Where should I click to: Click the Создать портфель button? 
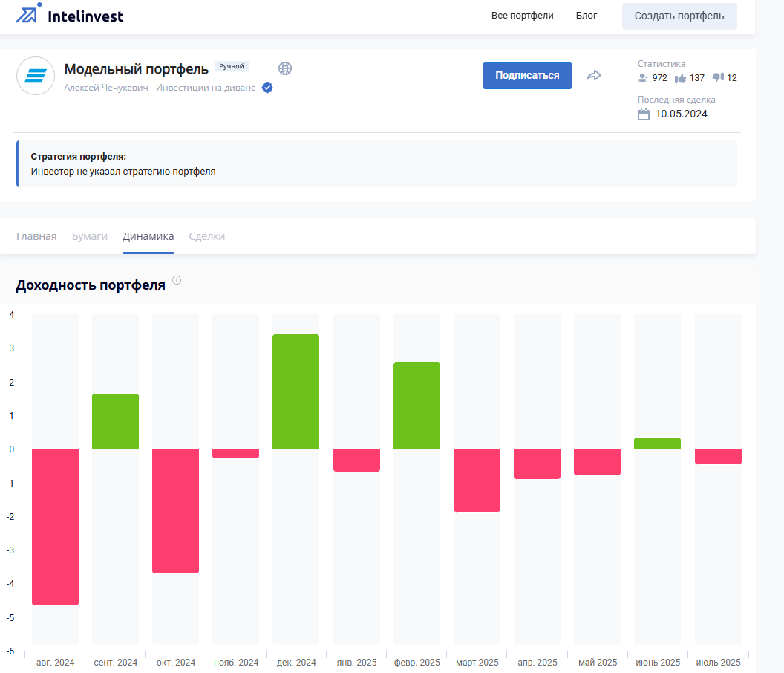tap(679, 16)
